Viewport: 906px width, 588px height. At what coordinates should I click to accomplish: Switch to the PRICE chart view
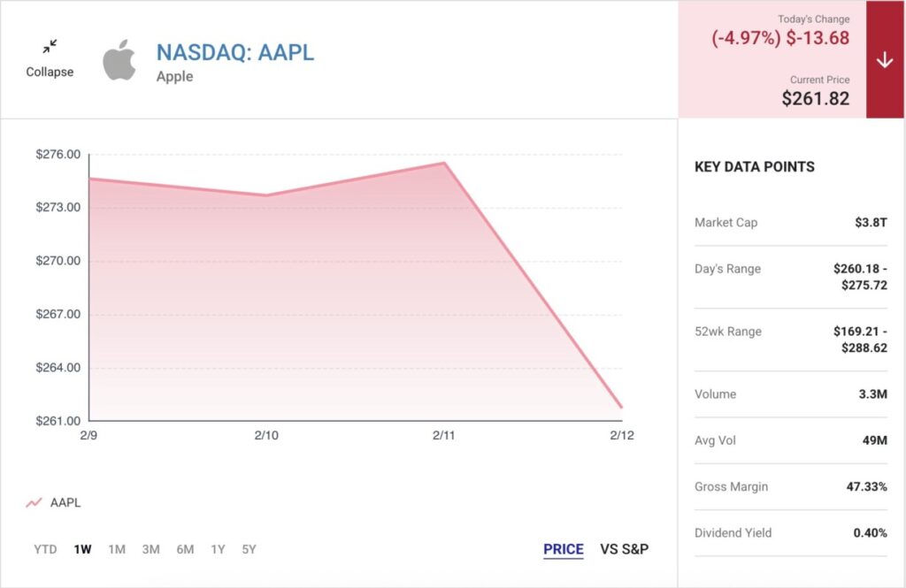tap(564, 549)
